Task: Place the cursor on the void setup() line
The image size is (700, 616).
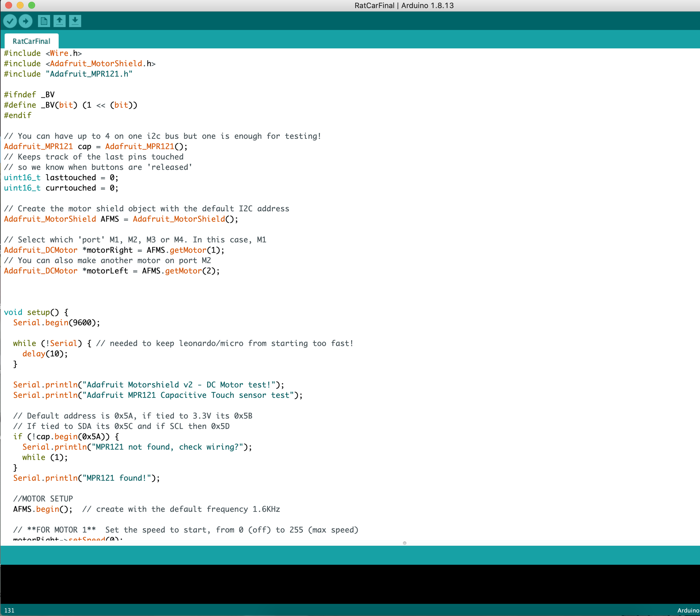Action: click(x=36, y=312)
